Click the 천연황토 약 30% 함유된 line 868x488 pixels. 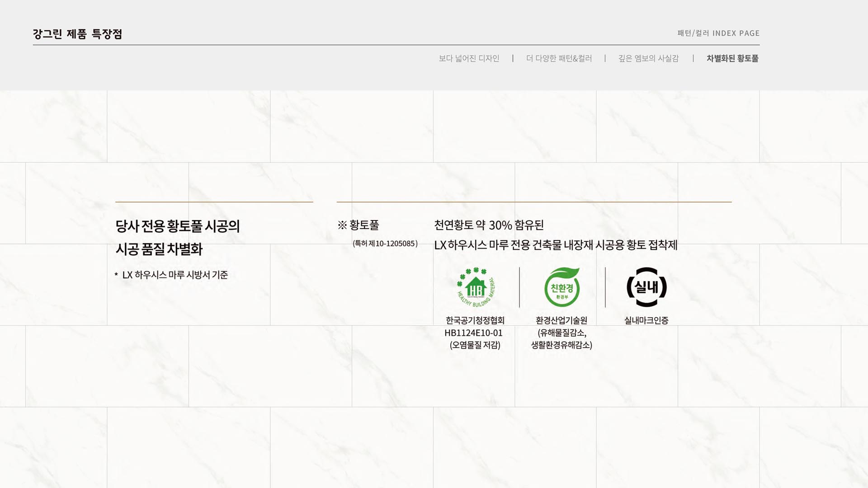point(489,225)
